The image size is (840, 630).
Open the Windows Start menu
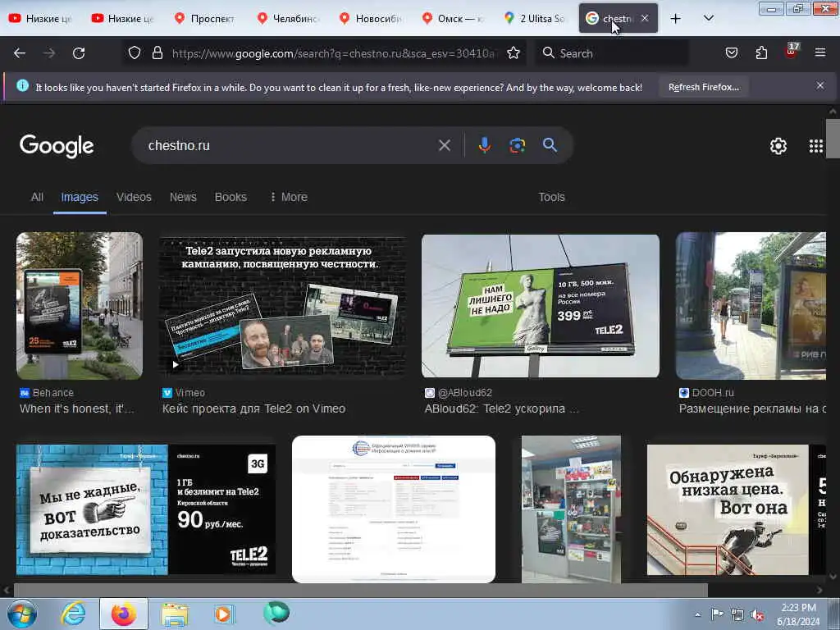pos(22,614)
